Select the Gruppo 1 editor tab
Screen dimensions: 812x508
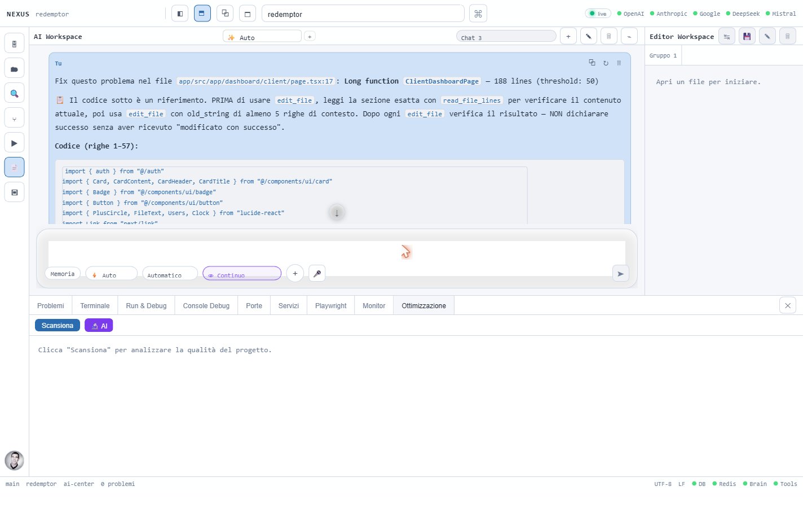tap(663, 55)
